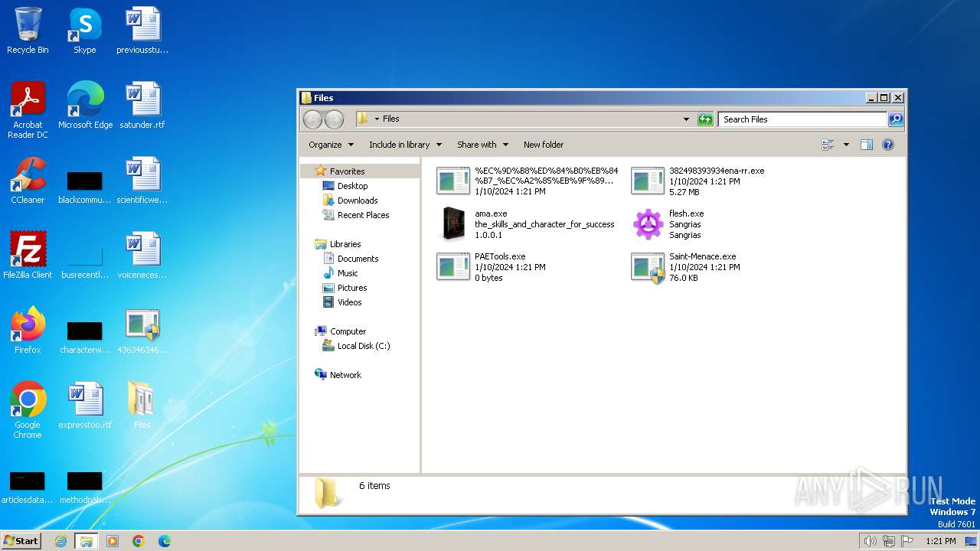Screen dimensions: 980x551
Task: Click the Explorer Back navigation button
Action: (x=312, y=119)
